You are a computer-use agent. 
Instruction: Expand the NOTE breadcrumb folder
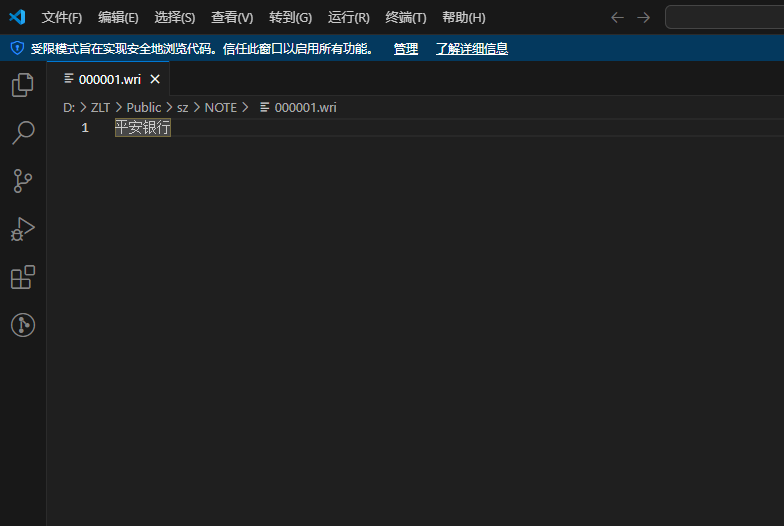pyautogui.click(x=221, y=107)
